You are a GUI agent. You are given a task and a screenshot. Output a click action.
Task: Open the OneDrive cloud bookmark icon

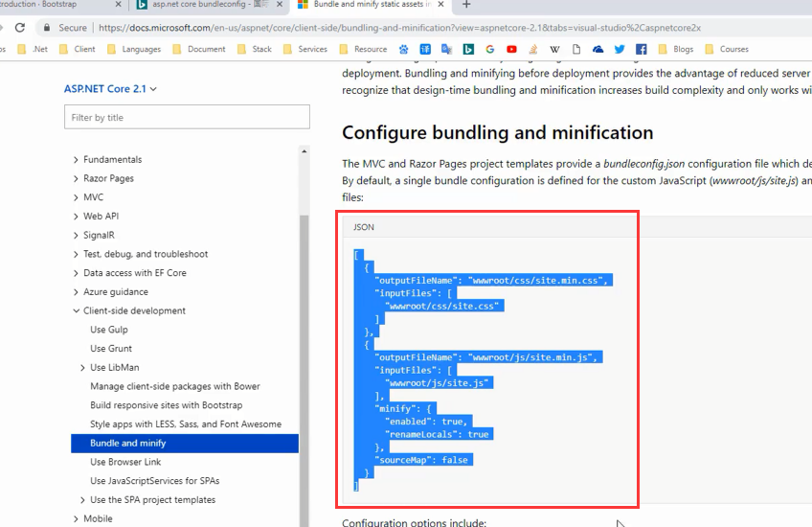pos(598,49)
